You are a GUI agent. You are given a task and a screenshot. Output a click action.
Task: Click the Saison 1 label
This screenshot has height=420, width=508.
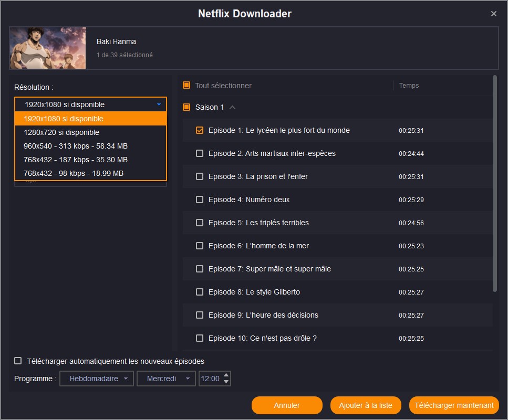tap(210, 107)
